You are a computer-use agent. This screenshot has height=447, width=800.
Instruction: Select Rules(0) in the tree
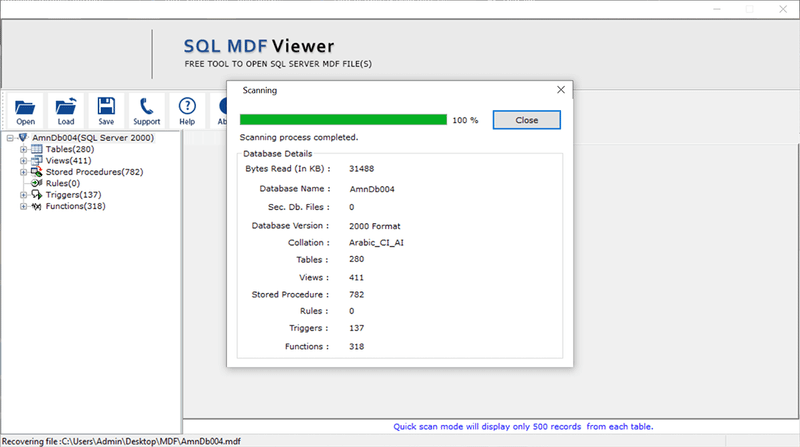(63, 183)
